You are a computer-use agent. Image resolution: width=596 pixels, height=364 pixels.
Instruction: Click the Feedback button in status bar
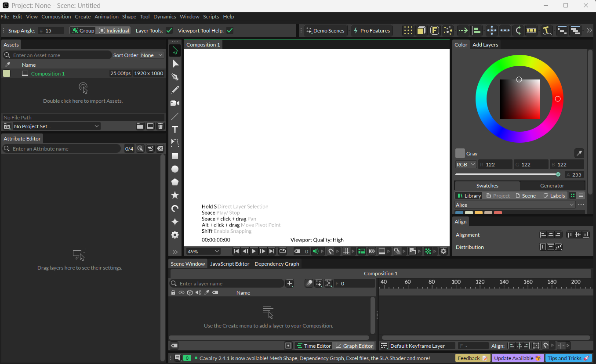(472, 358)
